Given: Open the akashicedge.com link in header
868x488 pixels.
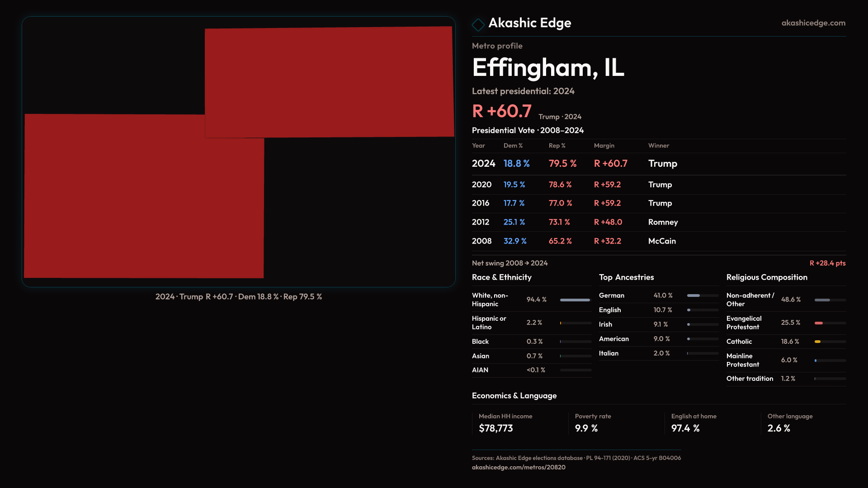Looking at the screenshot, I should pyautogui.click(x=813, y=23).
